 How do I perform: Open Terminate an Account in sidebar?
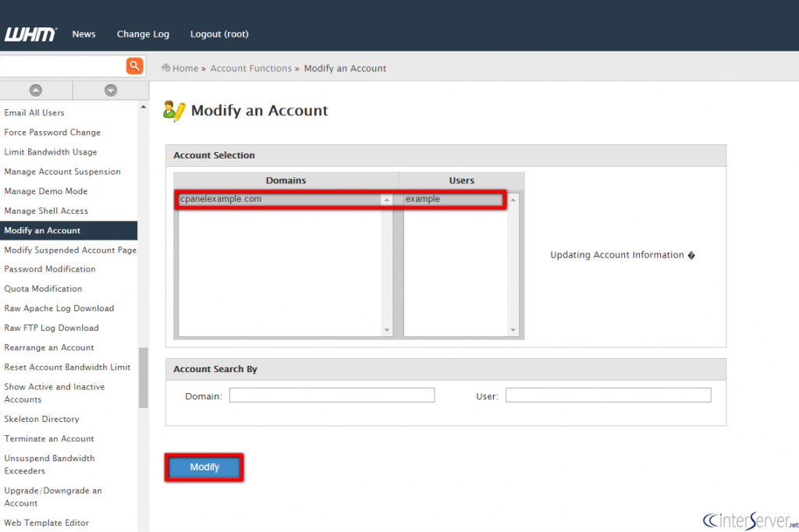tap(49, 438)
